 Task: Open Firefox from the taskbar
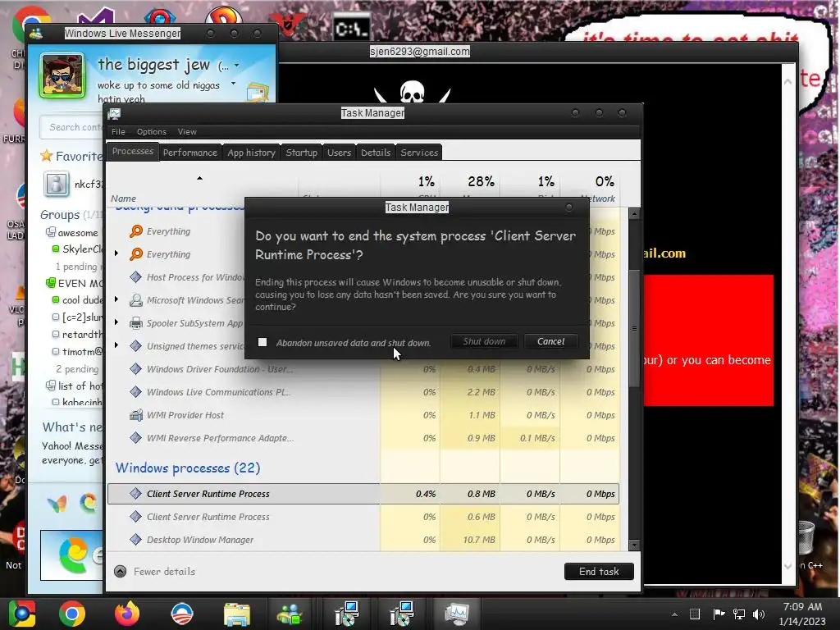coord(127,614)
